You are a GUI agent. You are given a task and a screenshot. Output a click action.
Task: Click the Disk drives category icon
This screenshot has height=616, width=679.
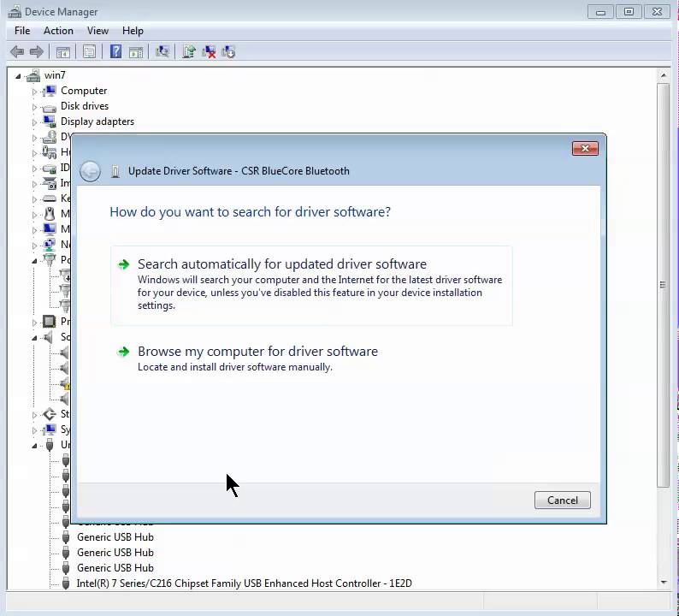click(x=50, y=107)
